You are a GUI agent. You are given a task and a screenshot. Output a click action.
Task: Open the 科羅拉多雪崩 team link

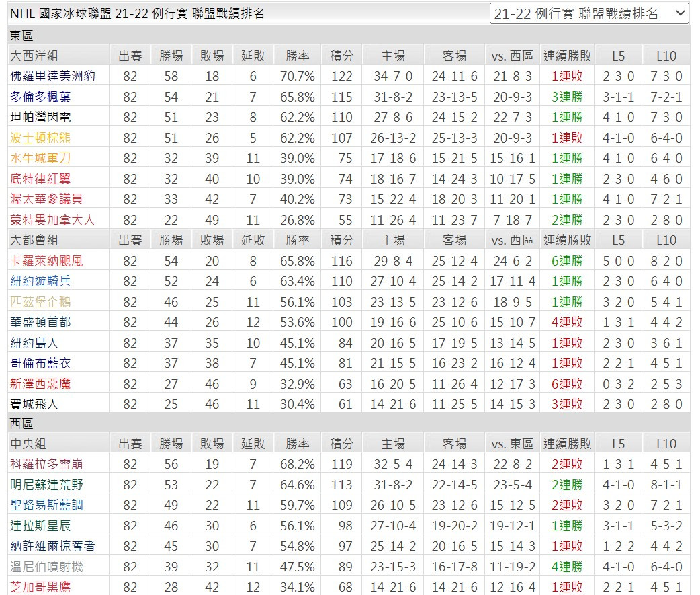(x=46, y=464)
